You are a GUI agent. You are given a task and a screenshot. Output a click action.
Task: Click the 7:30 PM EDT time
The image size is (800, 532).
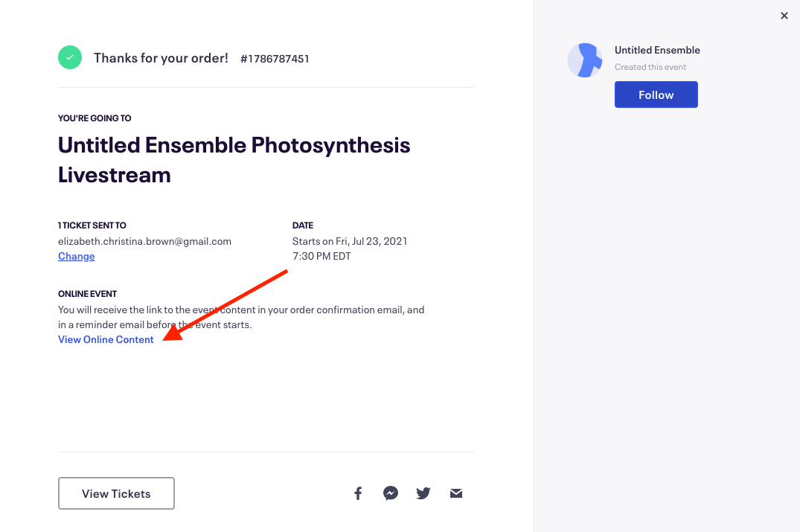point(321,256)
